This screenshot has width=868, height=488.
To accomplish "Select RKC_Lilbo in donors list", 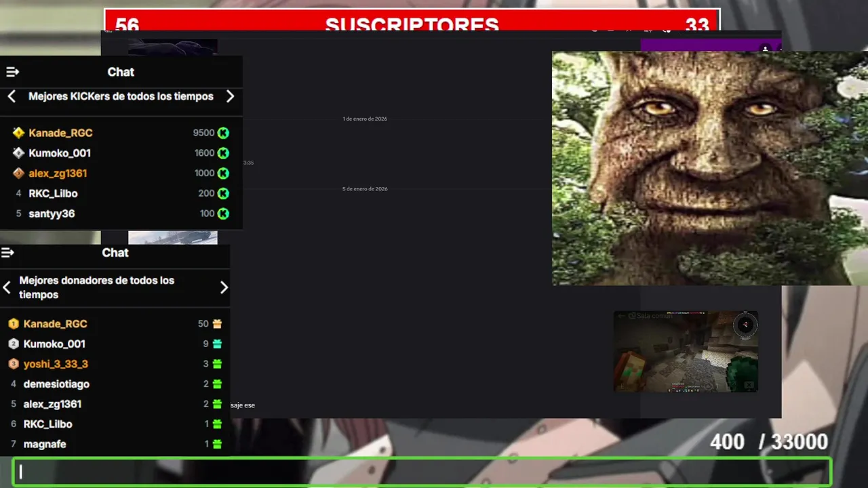I will [47, 424].
